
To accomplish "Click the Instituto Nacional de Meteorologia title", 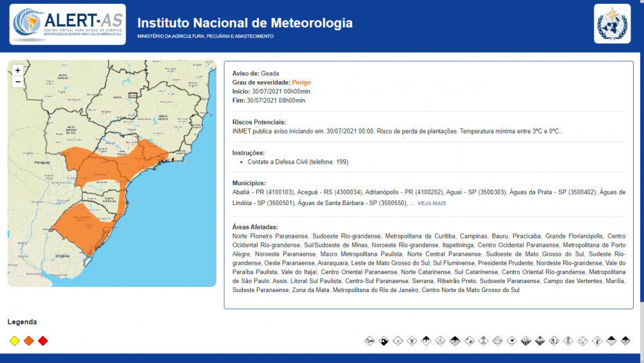I will (245, 23).
